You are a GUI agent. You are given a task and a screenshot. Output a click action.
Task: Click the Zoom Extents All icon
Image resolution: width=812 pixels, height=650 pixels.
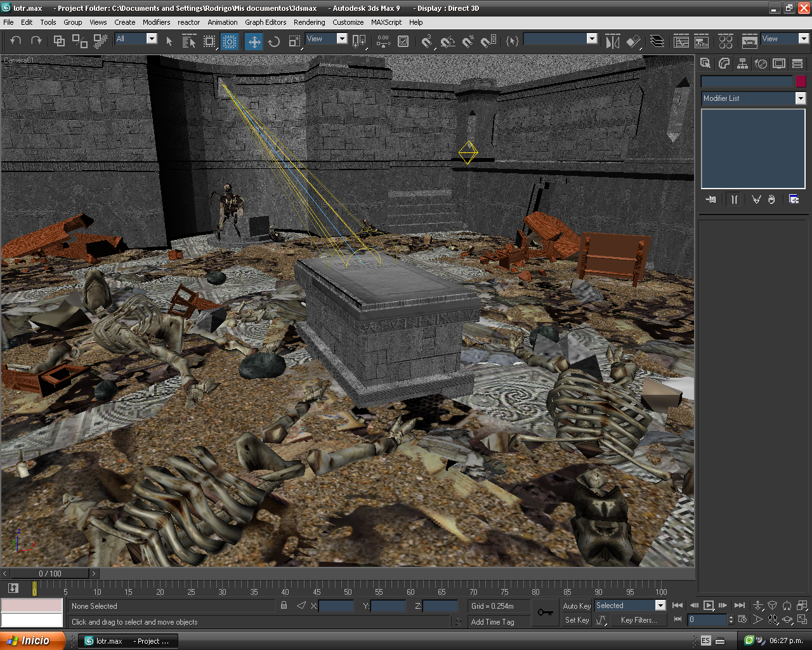[x=802, y=606]
